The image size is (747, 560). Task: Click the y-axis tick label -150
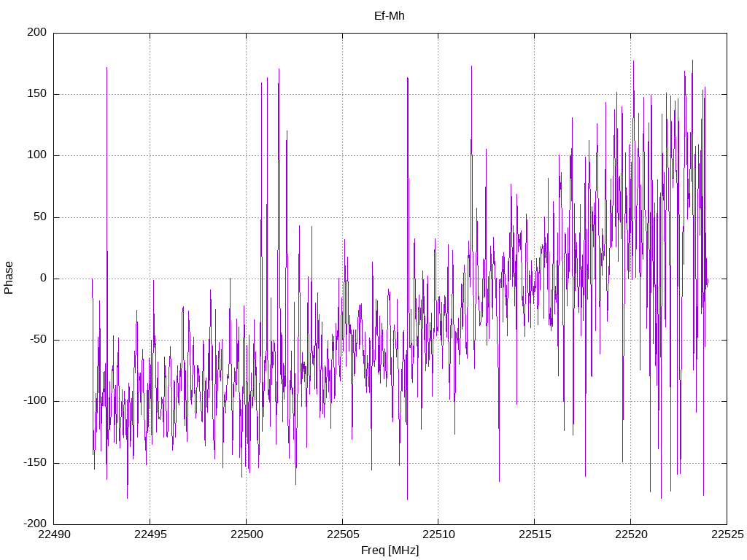click(x=35, y=462)
